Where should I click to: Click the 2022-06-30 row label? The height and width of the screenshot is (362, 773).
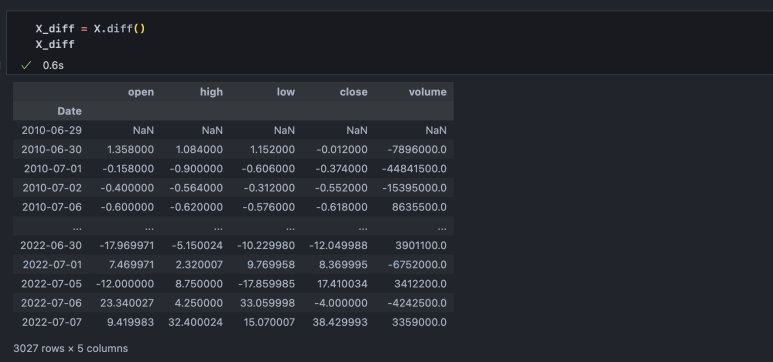51,245
